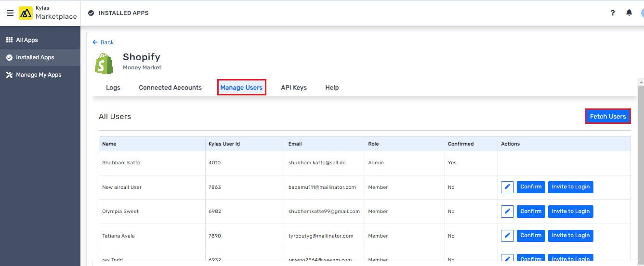Select the user id 6982 cell

click(x=245, y=212)
